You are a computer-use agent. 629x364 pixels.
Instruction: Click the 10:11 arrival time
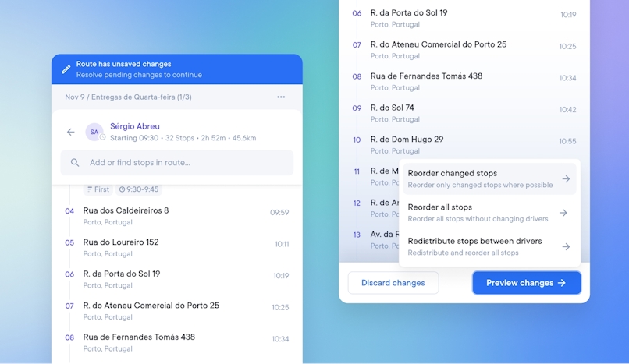282,244
